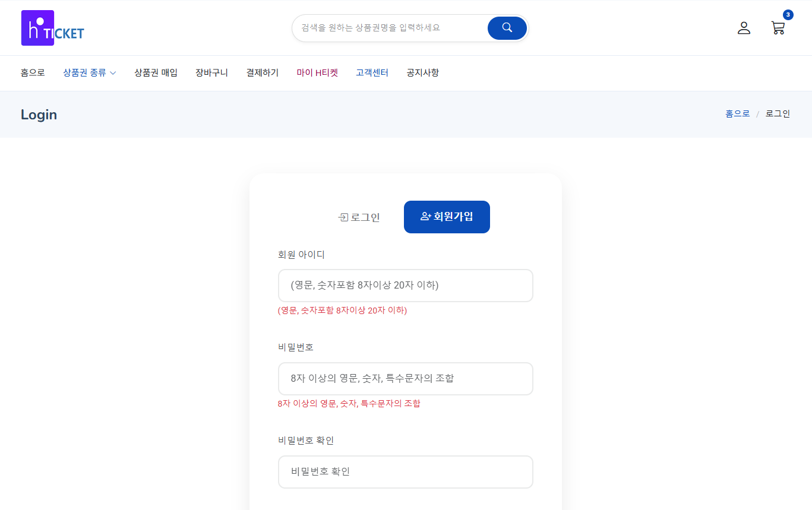This screenshot has height=510, width=812.
Task: Click the cart badge showing 3
Action: [x=788, y=15]
